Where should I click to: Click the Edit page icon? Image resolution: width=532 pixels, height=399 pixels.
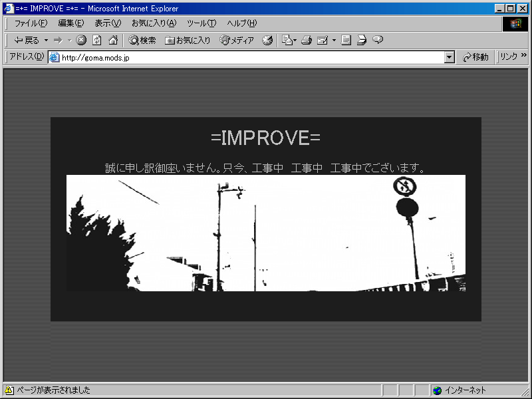(x=323, y=41)
